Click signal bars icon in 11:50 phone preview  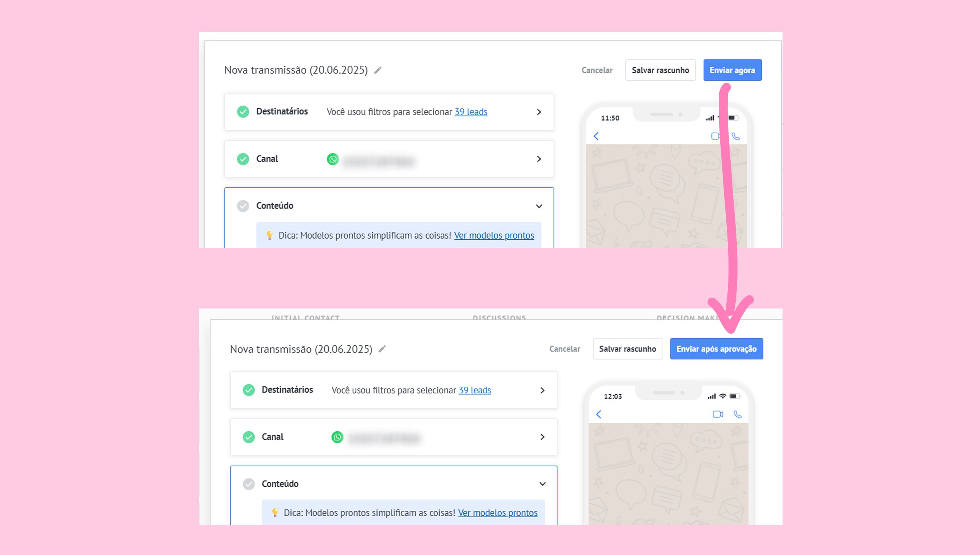coord(710,118)
